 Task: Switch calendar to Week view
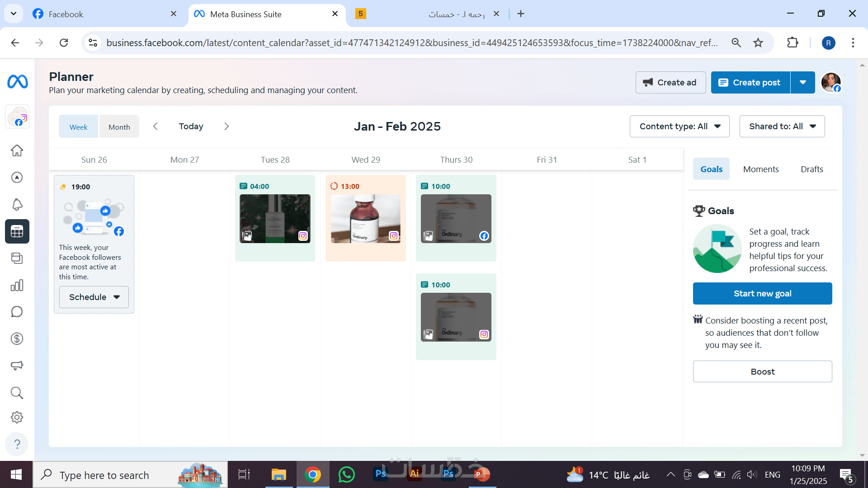click(x=78, y=127)
